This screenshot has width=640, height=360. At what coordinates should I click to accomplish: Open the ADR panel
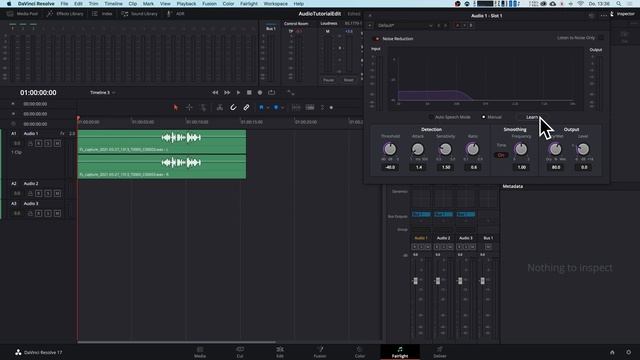[x=176, y=13]
